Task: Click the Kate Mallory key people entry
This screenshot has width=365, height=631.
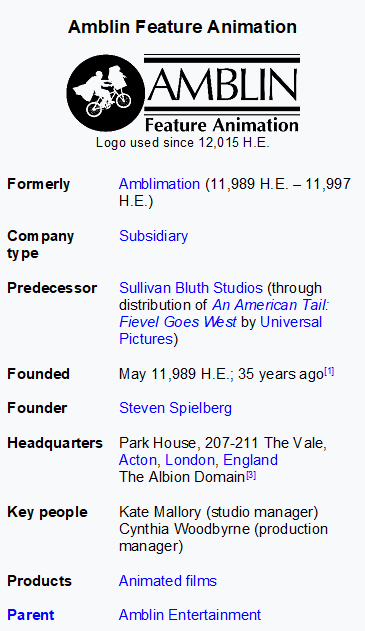Action: 219,512
